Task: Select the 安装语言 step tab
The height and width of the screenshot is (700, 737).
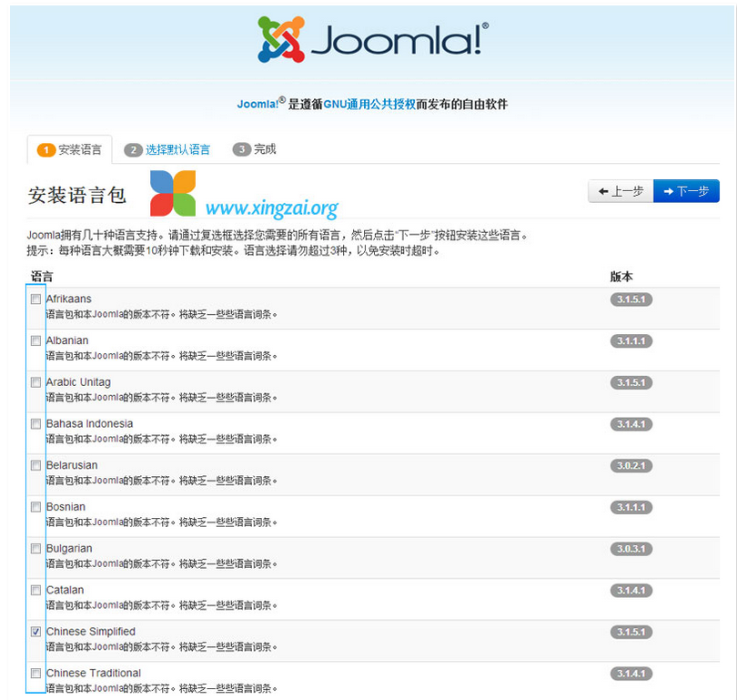Action: (x=69, y=150)
